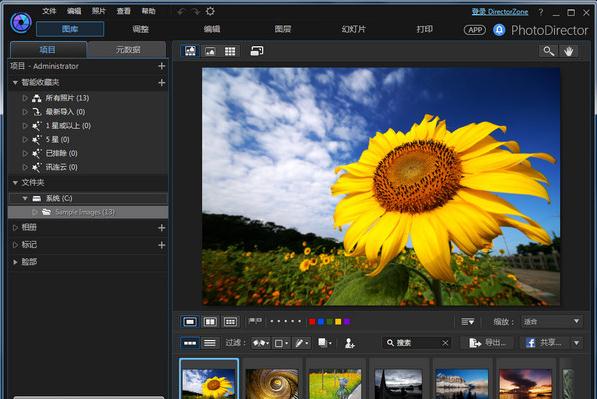Viewport: 597px width, 399px height.
Task: Open the 查看 menu
Action: coord(123,11)
